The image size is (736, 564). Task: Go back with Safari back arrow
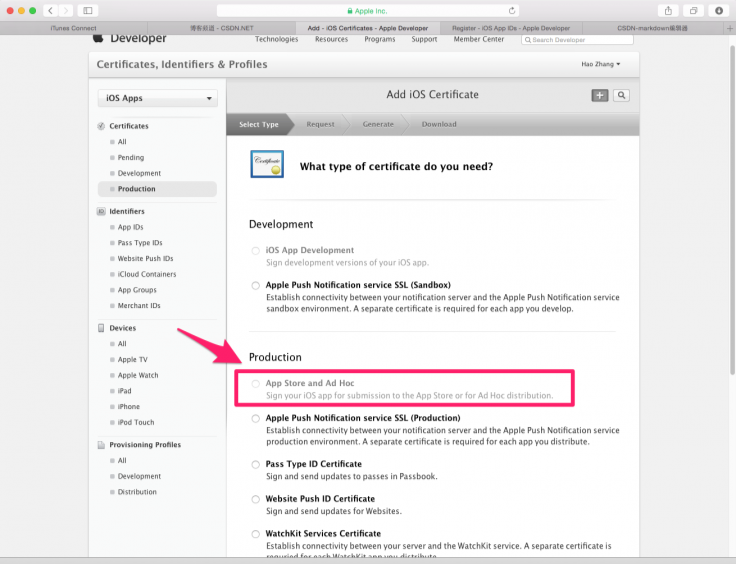pyautogui.click(x=50, y=10)
